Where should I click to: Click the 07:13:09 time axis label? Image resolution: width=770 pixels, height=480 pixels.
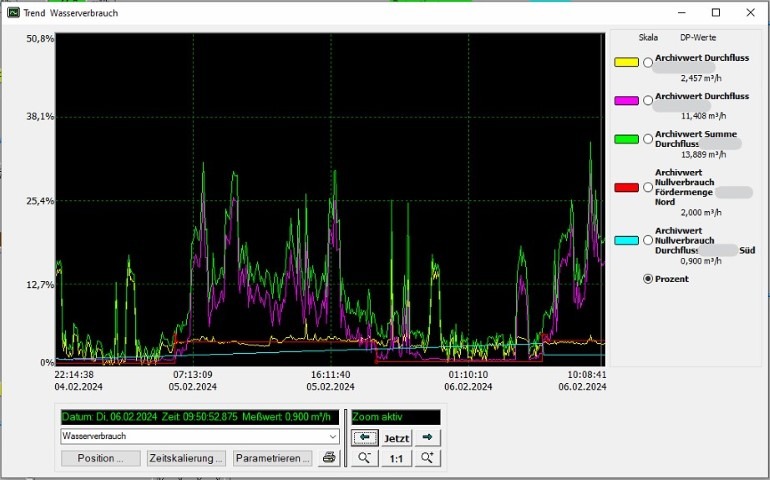point(192,374)
